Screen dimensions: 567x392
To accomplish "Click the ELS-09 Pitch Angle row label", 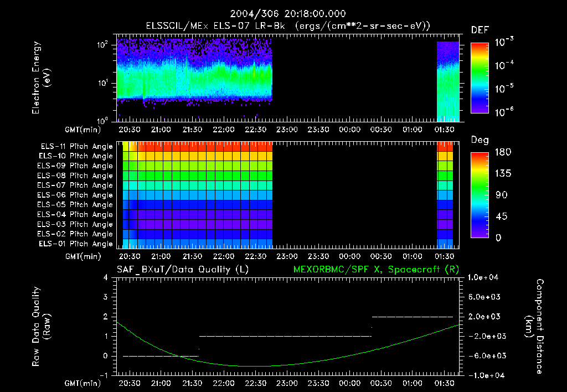I will pos(75,166).
